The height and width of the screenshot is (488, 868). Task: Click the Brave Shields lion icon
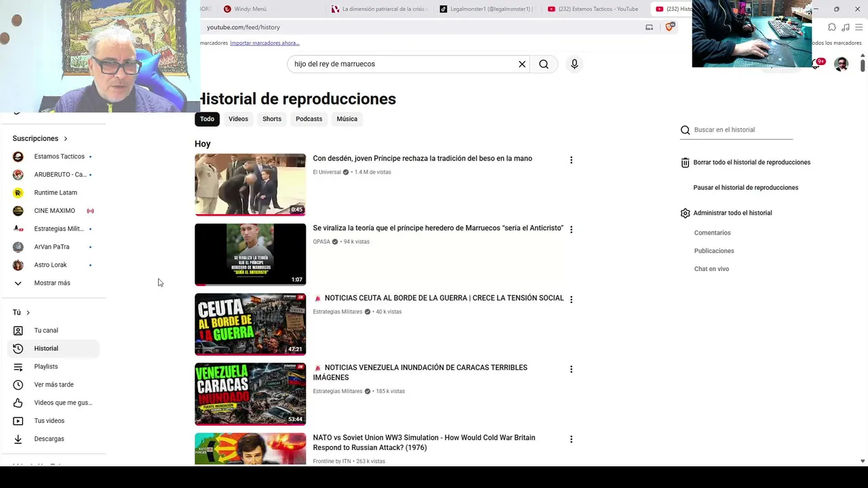[669, 27]
